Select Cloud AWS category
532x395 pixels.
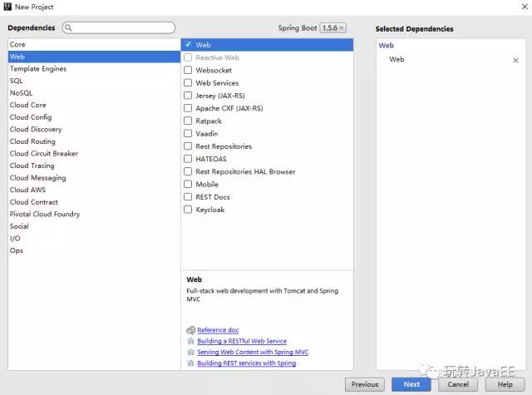pyautogui.click(x=94, y=190)
